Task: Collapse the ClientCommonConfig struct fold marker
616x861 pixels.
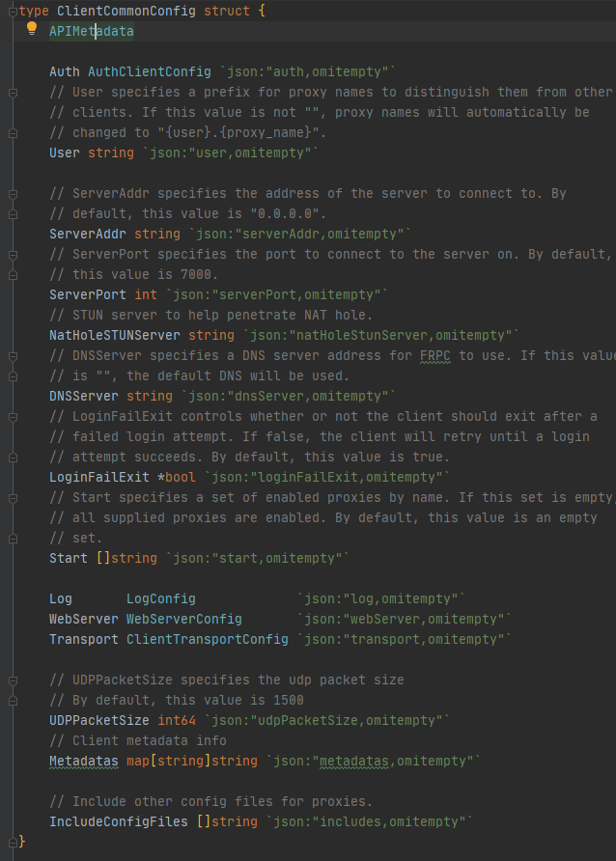Action: coord(13,11)
